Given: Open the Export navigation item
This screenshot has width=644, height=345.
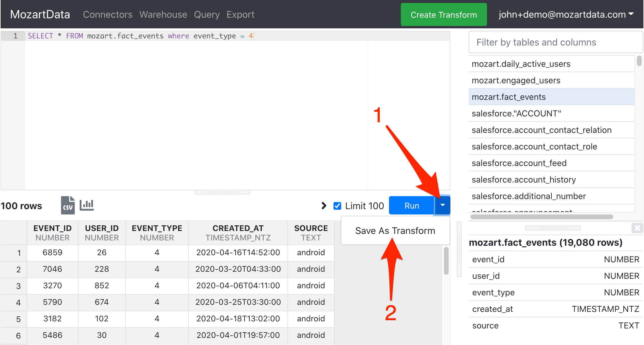Looking at the screenshot, I should 240,14.
